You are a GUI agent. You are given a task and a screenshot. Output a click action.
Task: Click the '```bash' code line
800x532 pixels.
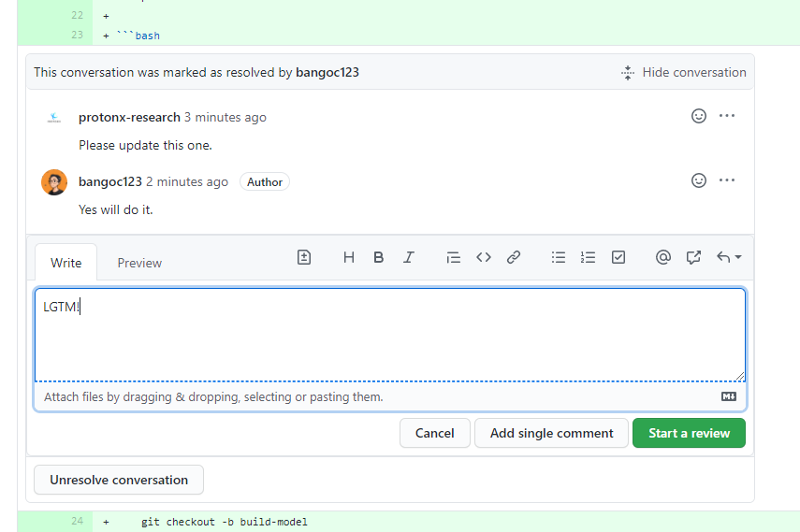[x=138, y=36]
